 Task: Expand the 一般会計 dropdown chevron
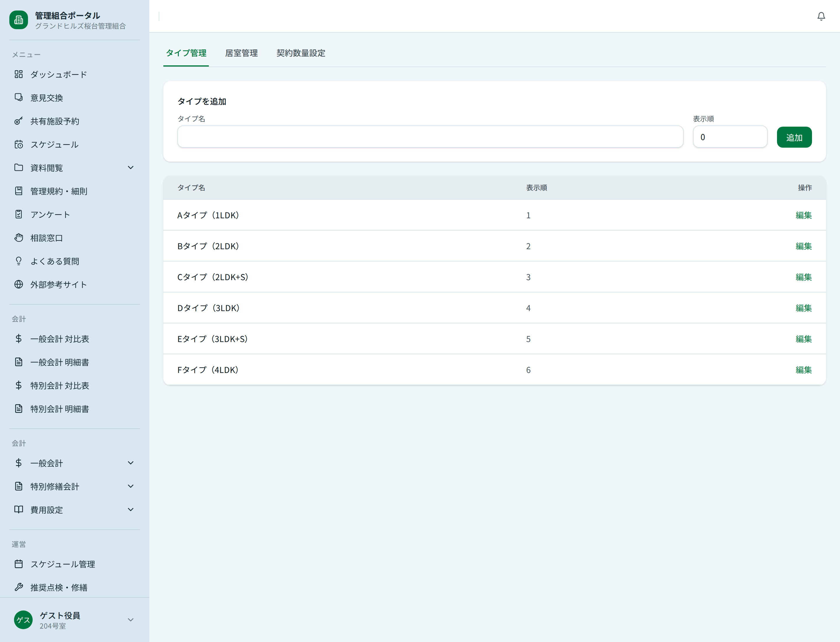131,463
